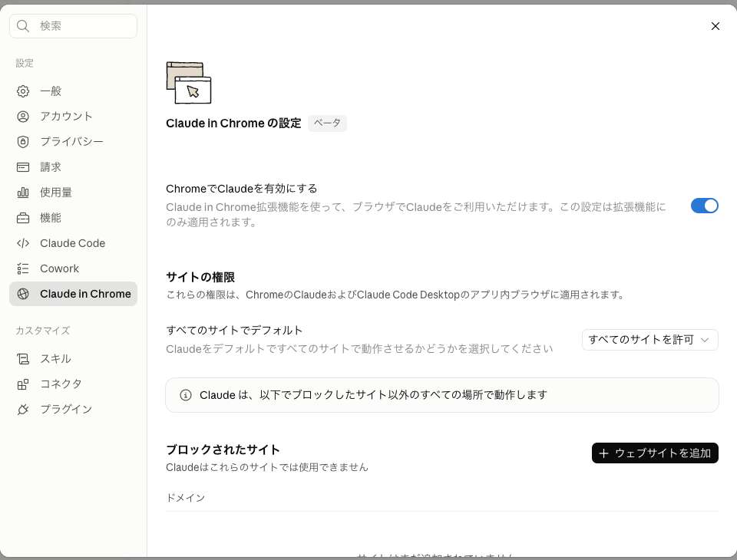
Task: Click the Claude in Chrome の設定 title
Action: (233, 123)
